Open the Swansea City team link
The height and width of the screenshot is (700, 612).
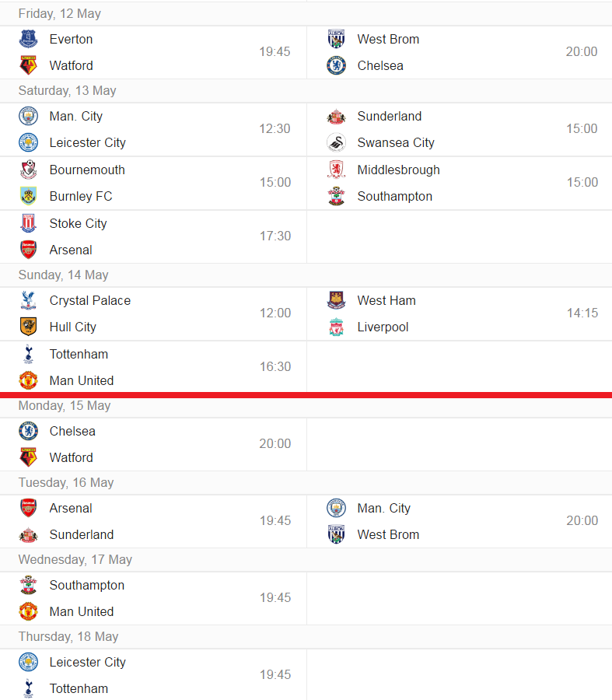396,142
